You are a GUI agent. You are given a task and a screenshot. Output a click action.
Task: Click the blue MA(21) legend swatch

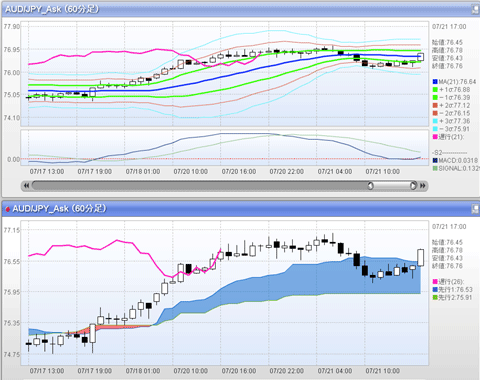[435, 82]
